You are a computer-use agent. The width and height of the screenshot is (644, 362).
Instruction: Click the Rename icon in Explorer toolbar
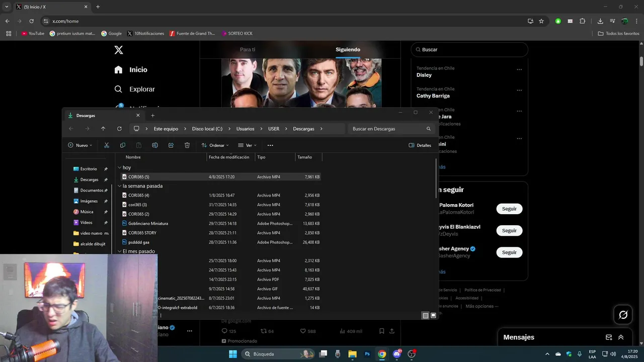pos(155,145)
